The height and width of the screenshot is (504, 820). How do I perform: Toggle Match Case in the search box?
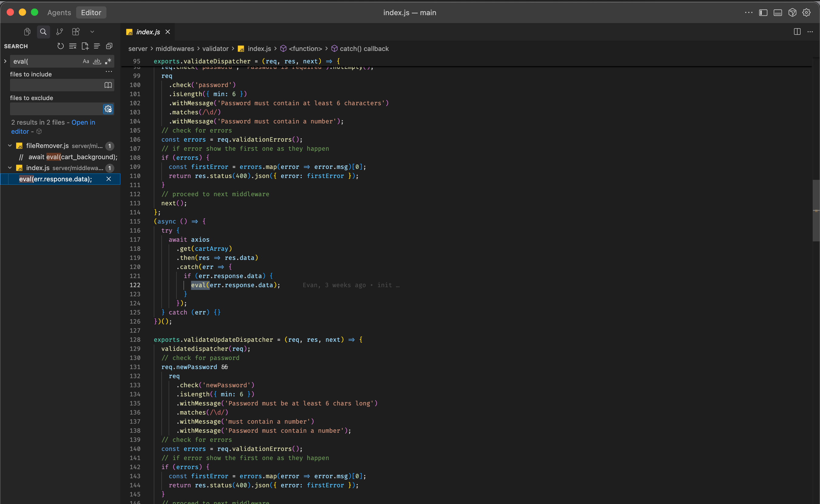86,61
